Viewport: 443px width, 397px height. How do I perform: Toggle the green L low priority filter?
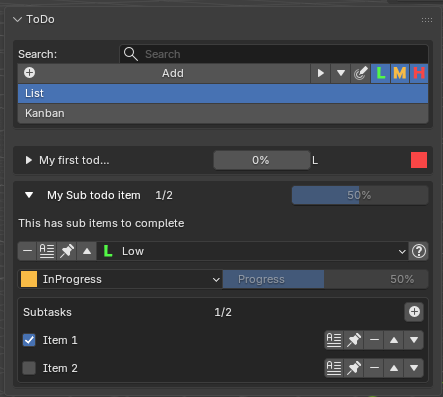click(381, 73)
